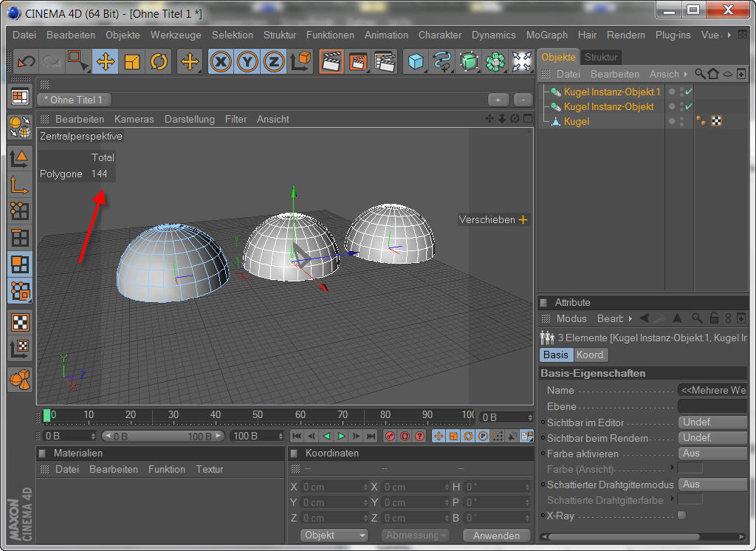Viewport: 756px width, 551px height.
Task: Click the Undo arrow icon
Action: 27,62
